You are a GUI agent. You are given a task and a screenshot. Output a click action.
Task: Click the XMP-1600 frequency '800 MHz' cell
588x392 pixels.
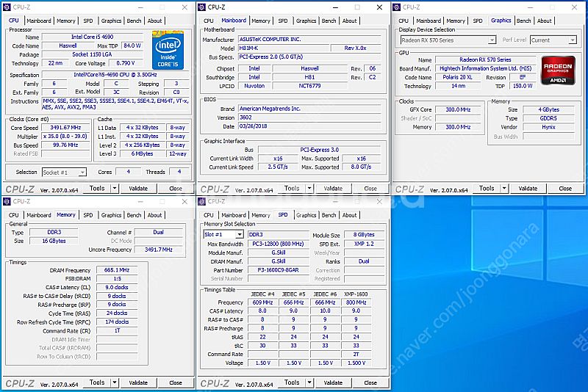[356, 302]
